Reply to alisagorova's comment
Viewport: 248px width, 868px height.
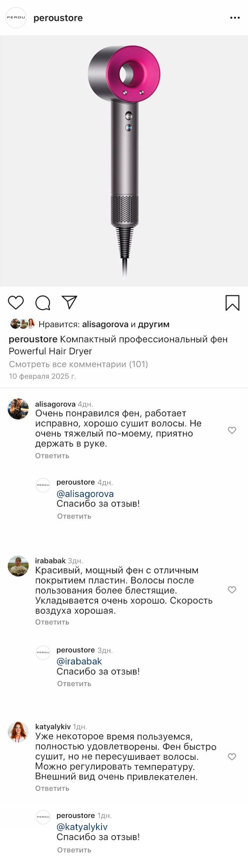pyautogui.click(x=52, y=456)
